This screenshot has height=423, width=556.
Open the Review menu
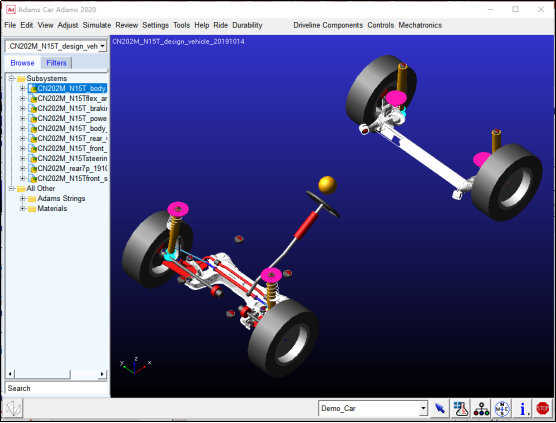click(x=127, y=25)
